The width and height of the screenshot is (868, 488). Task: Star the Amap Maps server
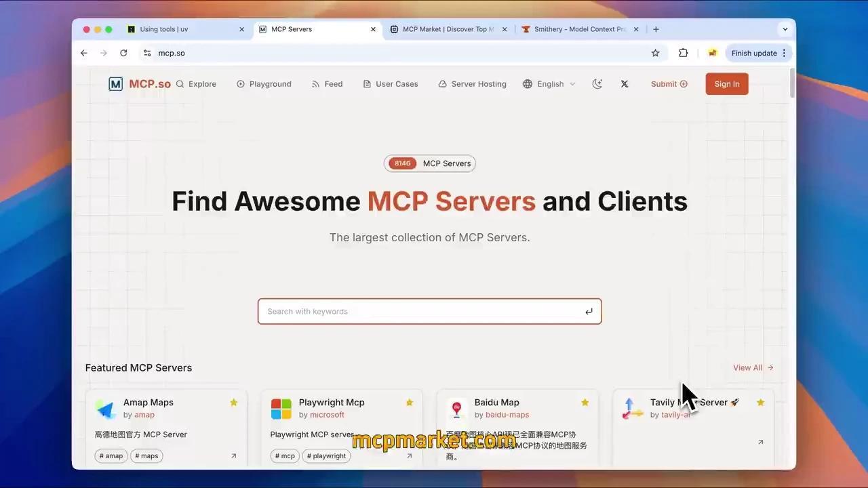pyautogui.click(x=234, y=402)
